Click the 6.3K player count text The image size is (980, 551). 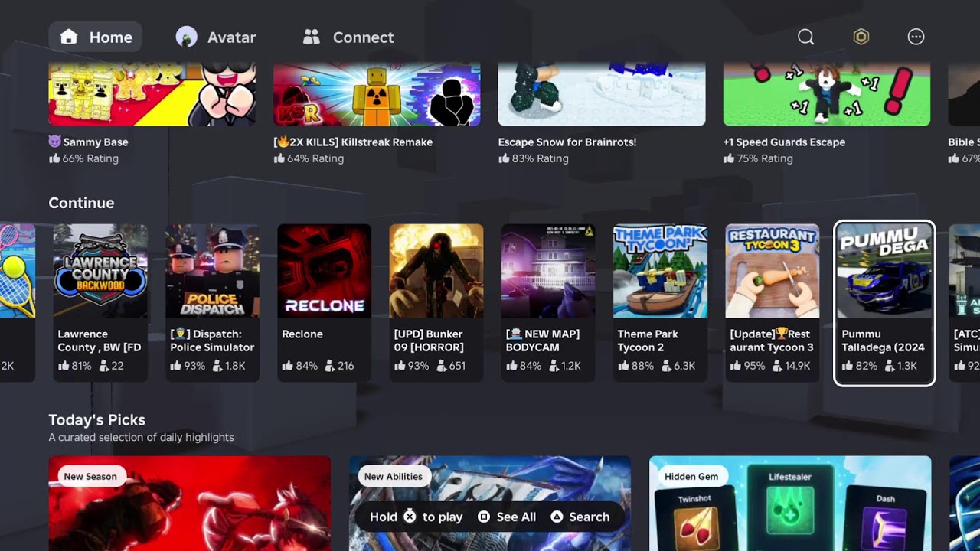(684, 366)
